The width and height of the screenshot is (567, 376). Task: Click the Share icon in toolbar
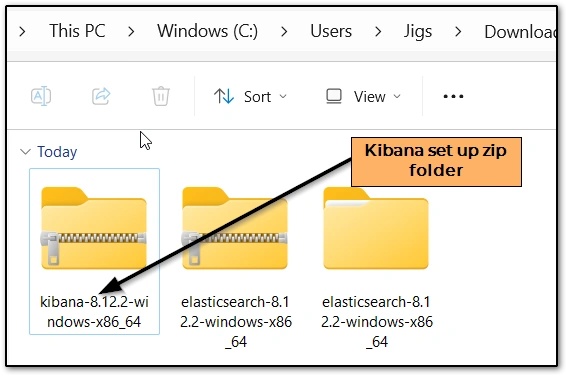101,96
